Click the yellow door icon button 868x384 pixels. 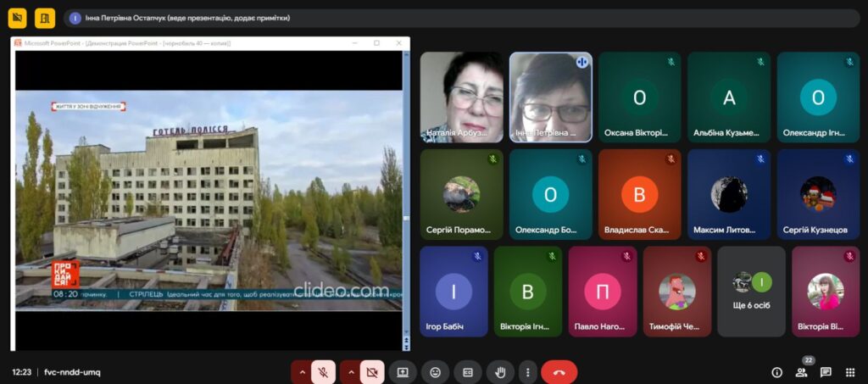pos(45,18)
